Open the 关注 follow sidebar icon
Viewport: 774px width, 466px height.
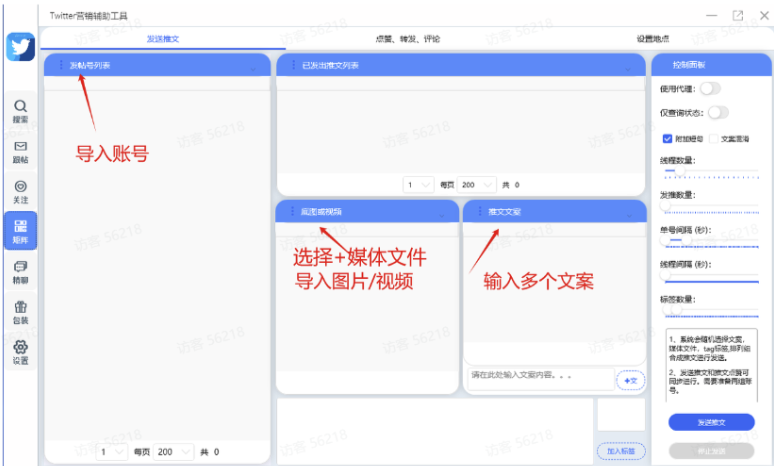20,192
